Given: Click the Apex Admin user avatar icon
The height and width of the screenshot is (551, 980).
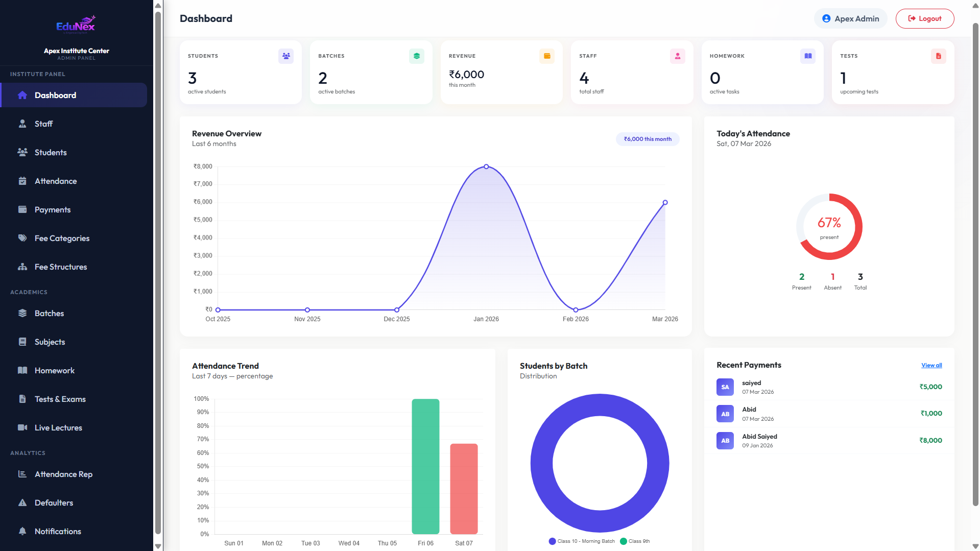Looking at the screenshot, I should coord(826,19).
